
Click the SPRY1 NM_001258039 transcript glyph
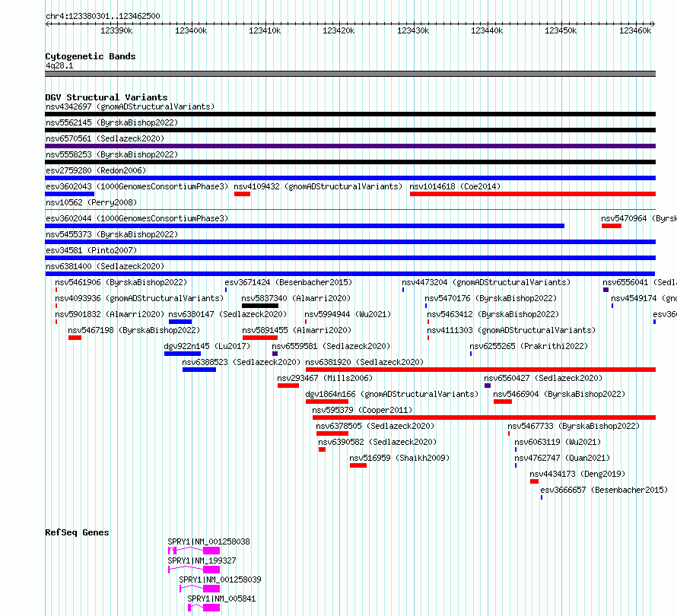click(x=199, y=589)
